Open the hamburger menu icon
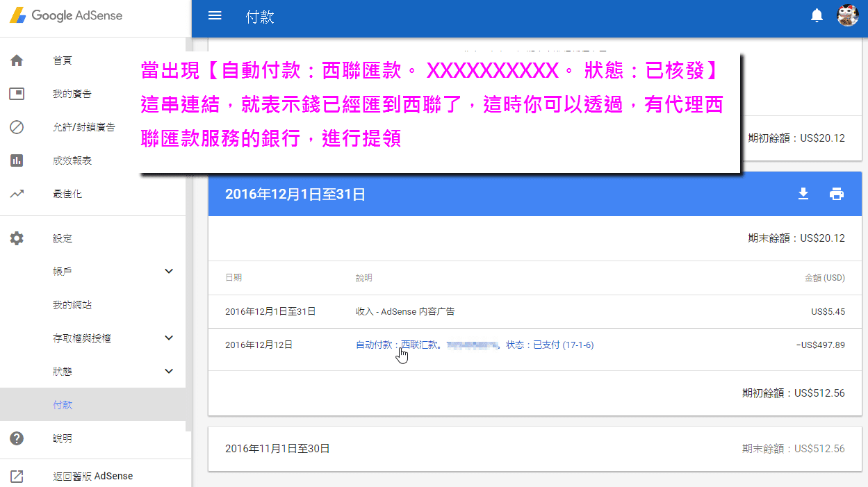Image resolution: width=868 pixels, height=487 pixels. 215,15
